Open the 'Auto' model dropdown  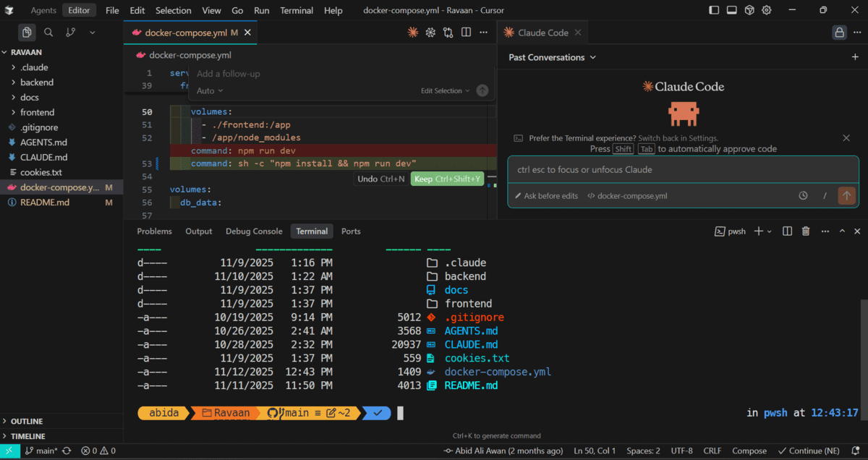pyautogui.click(x=208, y=90)
